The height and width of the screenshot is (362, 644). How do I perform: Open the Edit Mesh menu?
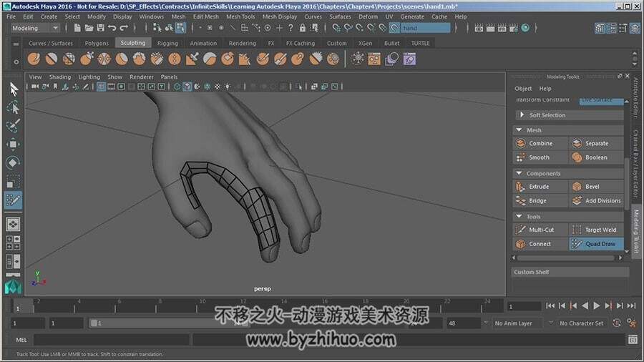[206, 17]
